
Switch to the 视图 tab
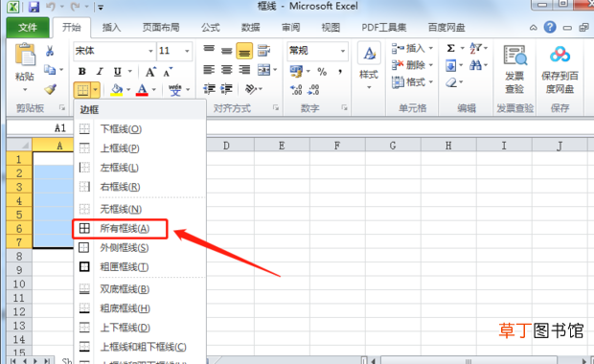331,27
